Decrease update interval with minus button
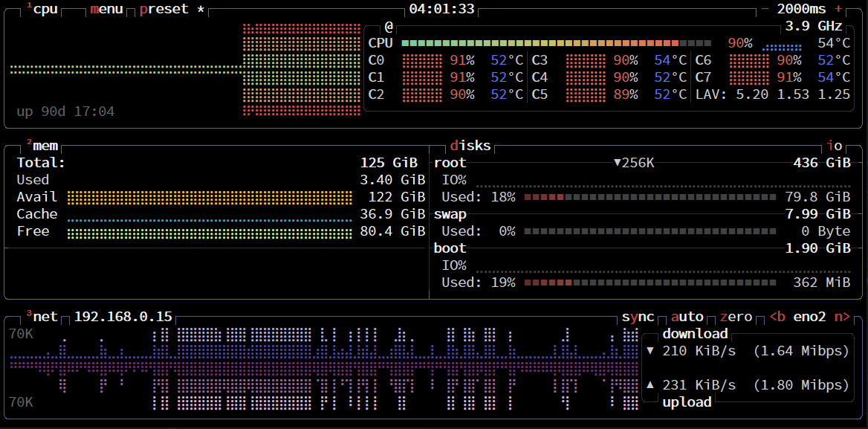 pos(765,9)
